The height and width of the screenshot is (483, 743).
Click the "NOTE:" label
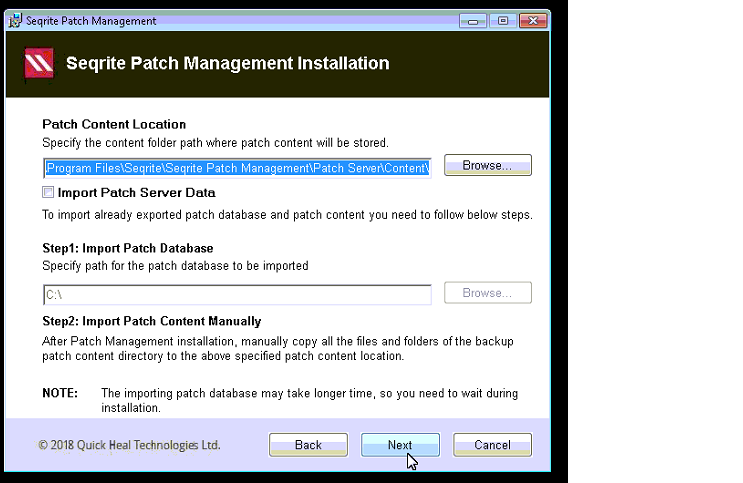point(60,393)
